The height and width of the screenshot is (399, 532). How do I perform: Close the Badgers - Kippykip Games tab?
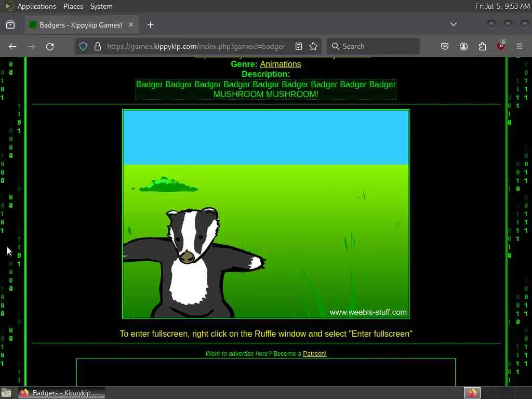[x=131, y=25]
